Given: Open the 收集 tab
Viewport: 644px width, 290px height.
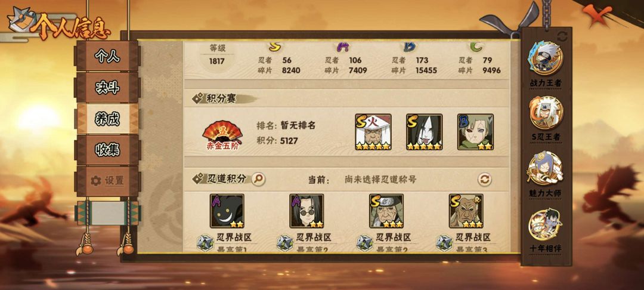Looking at the screenshot, I should tap(107, 150).
